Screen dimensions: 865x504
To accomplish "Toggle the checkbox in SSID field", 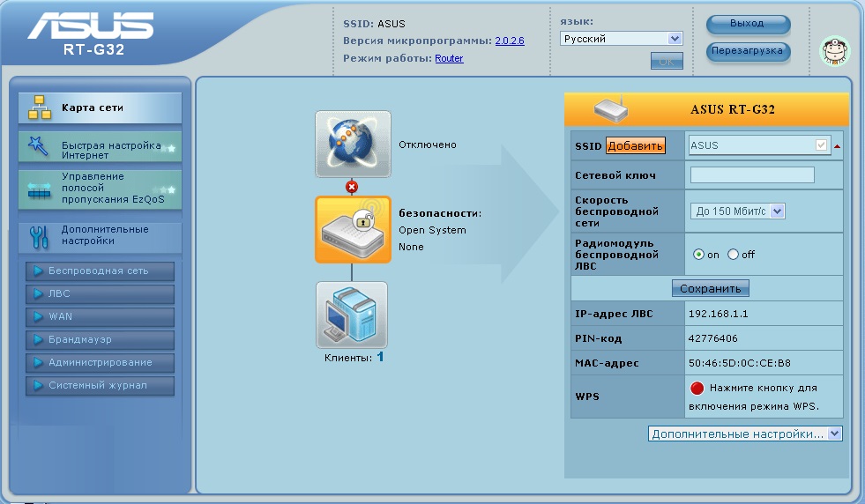I will point(821,145).
